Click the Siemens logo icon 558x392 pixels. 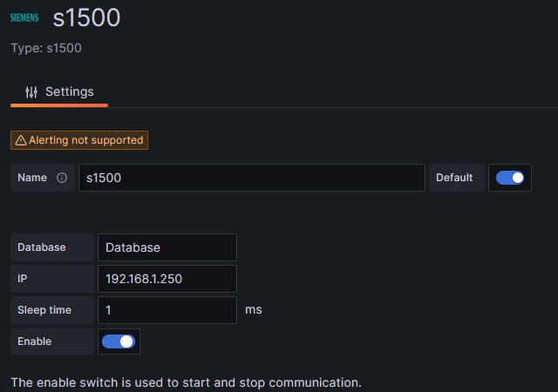24,17
